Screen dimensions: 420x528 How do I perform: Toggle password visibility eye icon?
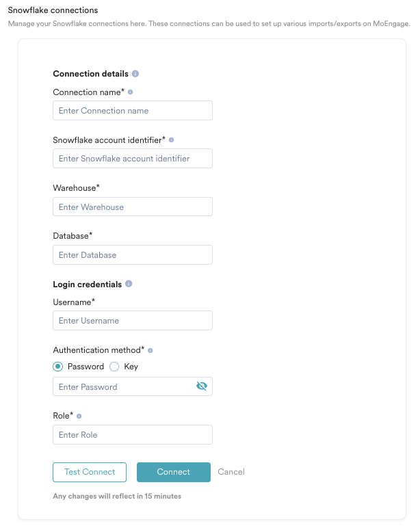coord(201,386)
